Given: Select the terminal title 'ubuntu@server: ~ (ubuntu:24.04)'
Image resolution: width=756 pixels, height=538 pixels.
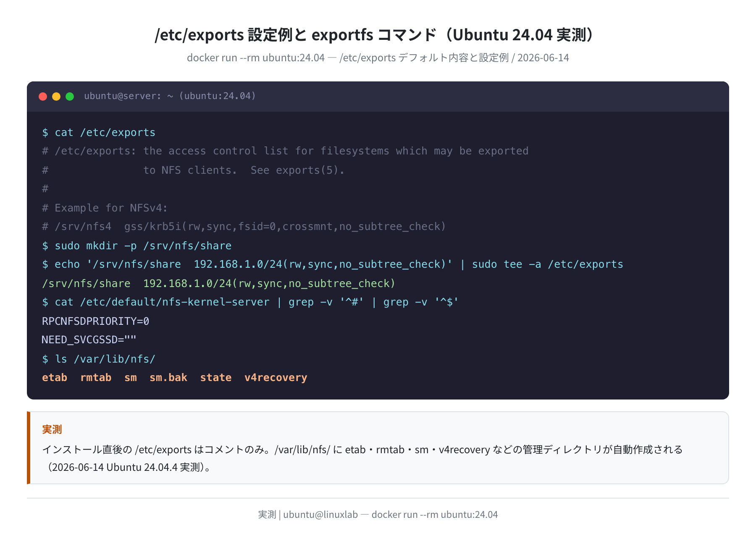Looking at the screenshot, I should (x=170, y=96).
